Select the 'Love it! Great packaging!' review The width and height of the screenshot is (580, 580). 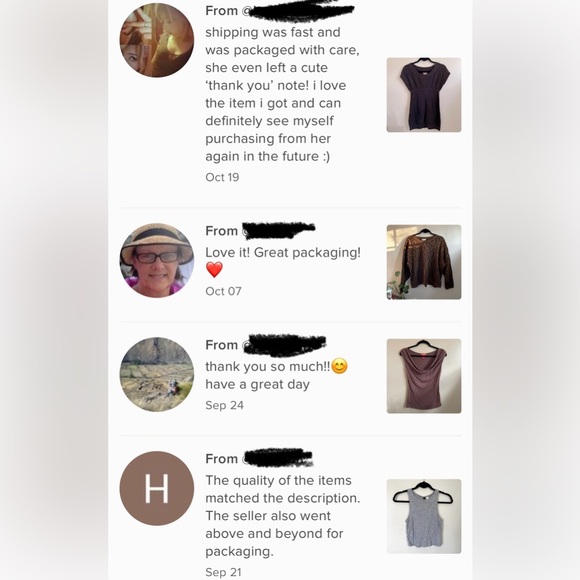pos(283,253)
